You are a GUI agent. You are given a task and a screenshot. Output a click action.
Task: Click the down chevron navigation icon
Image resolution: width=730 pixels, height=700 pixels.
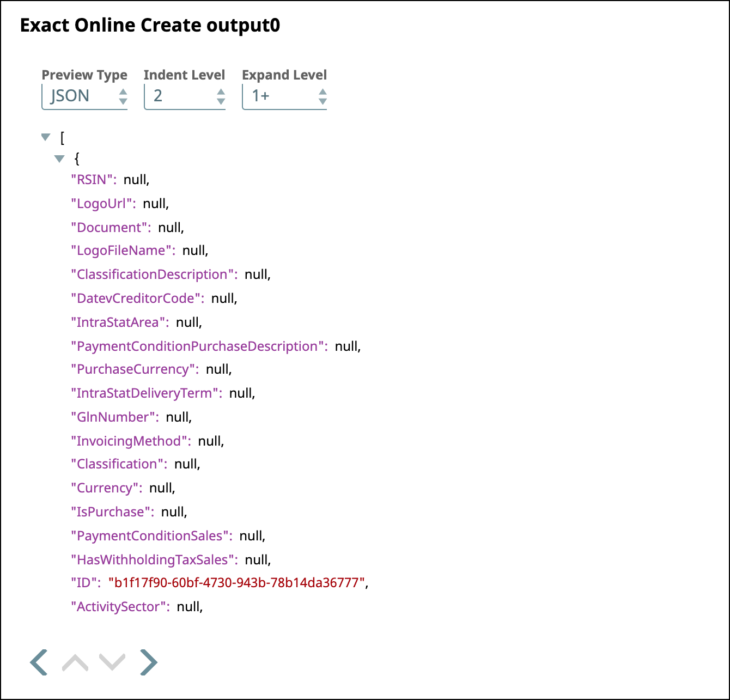point(112,662)
